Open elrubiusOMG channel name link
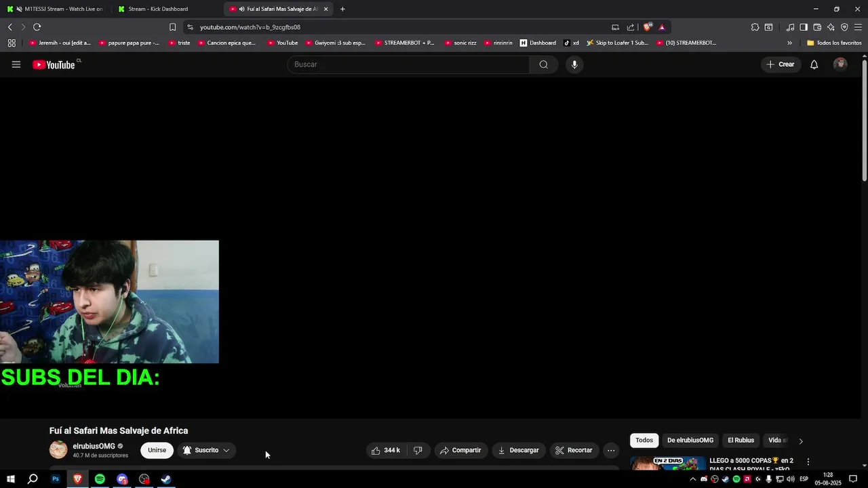The height and width of the screenshot is (488, 868). 94,446
